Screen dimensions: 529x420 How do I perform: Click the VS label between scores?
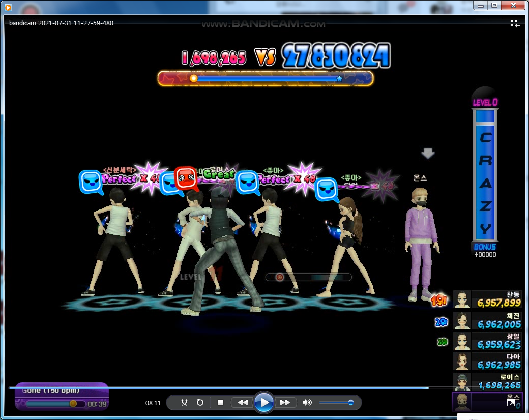(x=265, y=56)
